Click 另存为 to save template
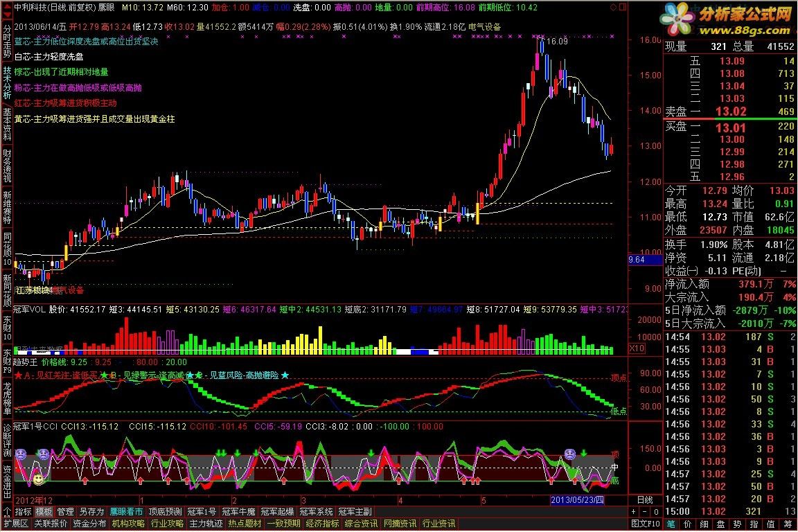 click(91, 512)
